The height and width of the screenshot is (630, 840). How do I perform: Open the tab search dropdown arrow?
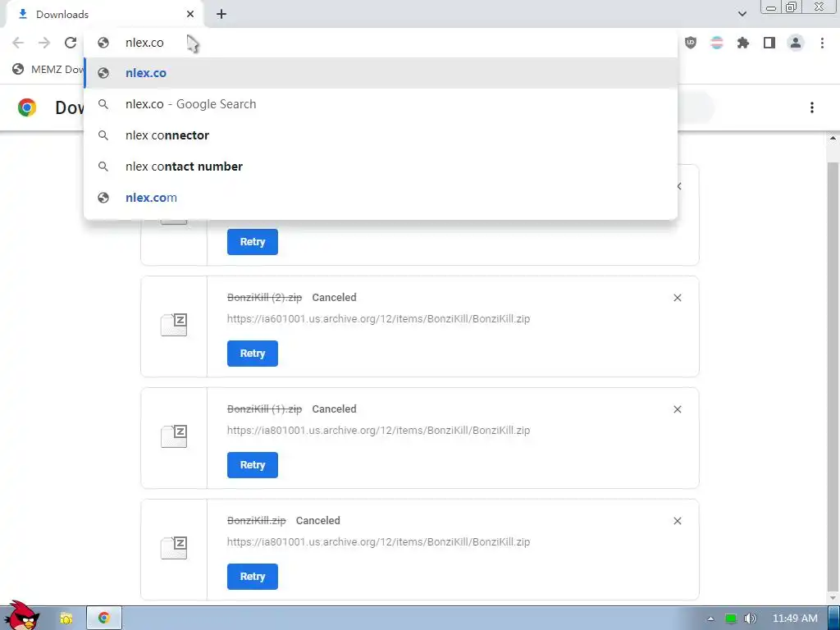click(x=742, y=14)
